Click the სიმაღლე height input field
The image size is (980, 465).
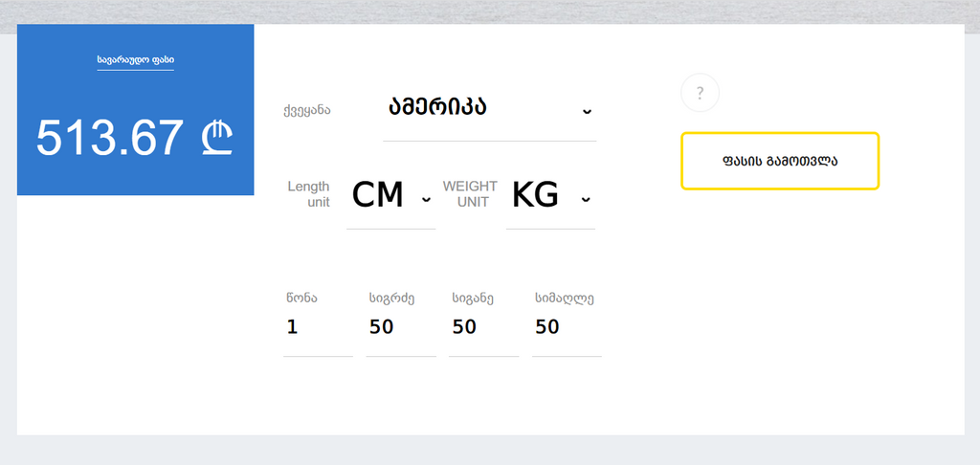click(567, 327)
